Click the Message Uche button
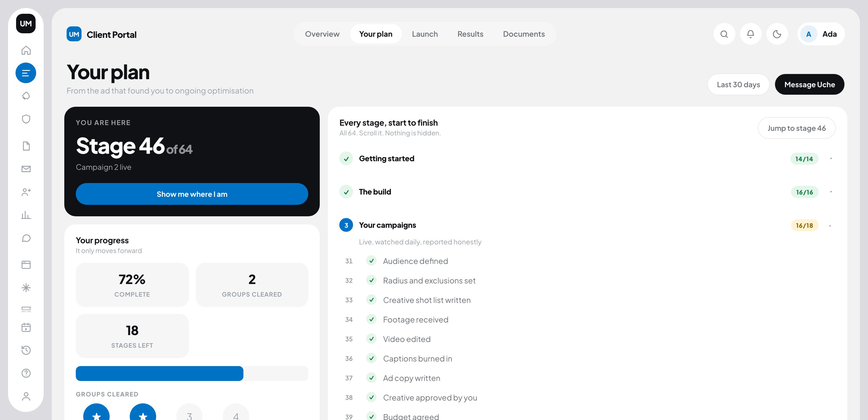The width and height of the screenshot is (868, 420). coord(809,85)
